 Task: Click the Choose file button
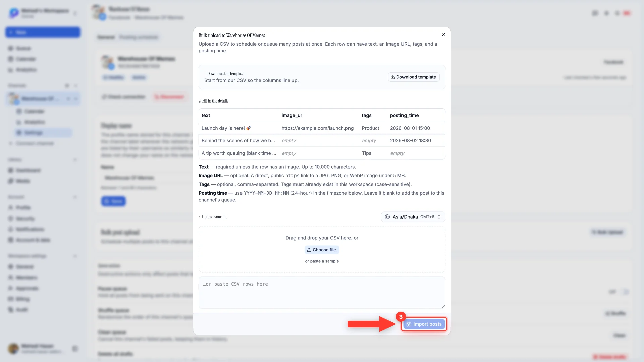322,250
